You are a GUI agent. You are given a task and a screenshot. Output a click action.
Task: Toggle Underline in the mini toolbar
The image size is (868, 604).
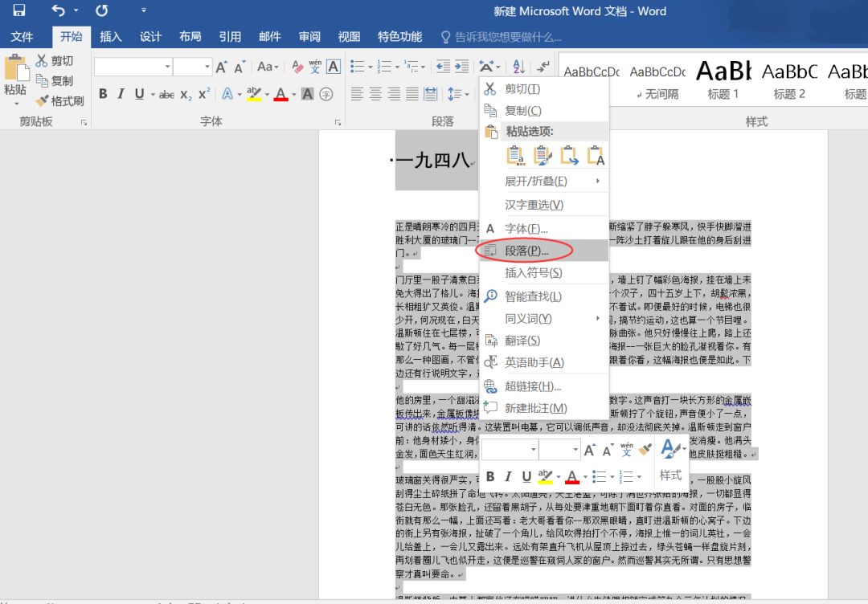tap(526, 476)
